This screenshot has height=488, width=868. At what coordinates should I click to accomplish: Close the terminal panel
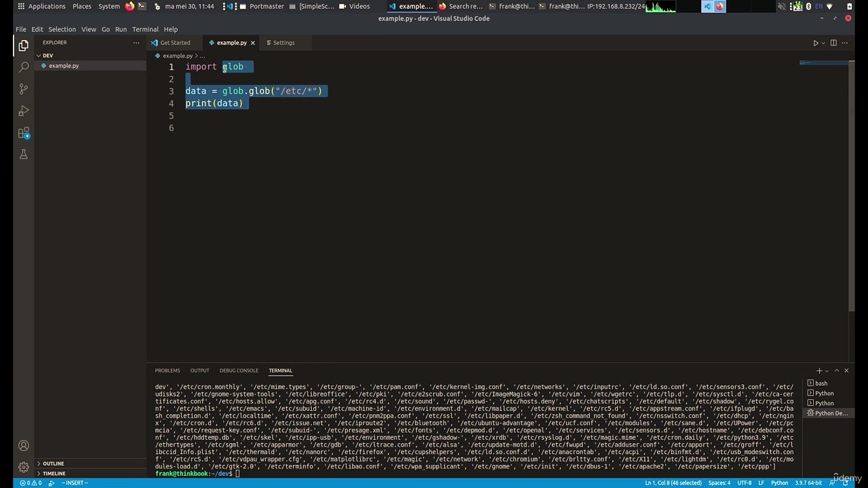click(846, 371)
